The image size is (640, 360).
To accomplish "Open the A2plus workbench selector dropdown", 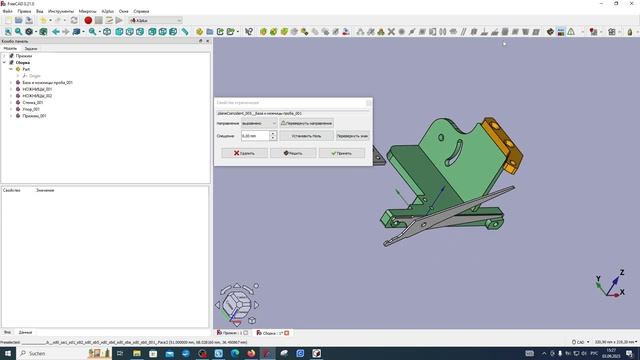I will pyautogui.click(x=156, y=20).
